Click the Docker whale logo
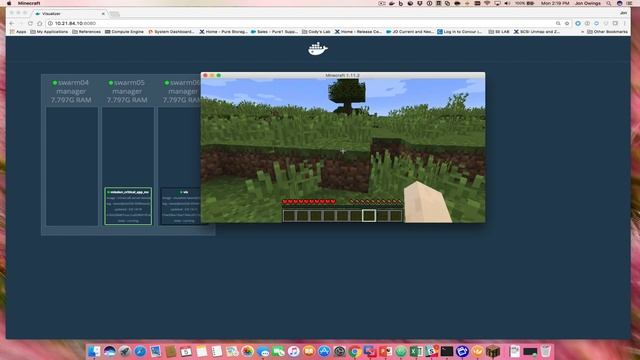Screen dimensions: 640x360 click(318, 49)
